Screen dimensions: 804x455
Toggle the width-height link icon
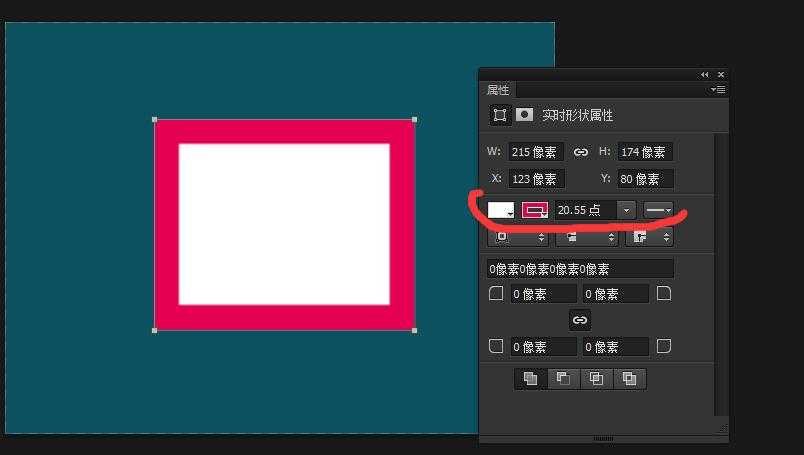[x=580, y=152]
